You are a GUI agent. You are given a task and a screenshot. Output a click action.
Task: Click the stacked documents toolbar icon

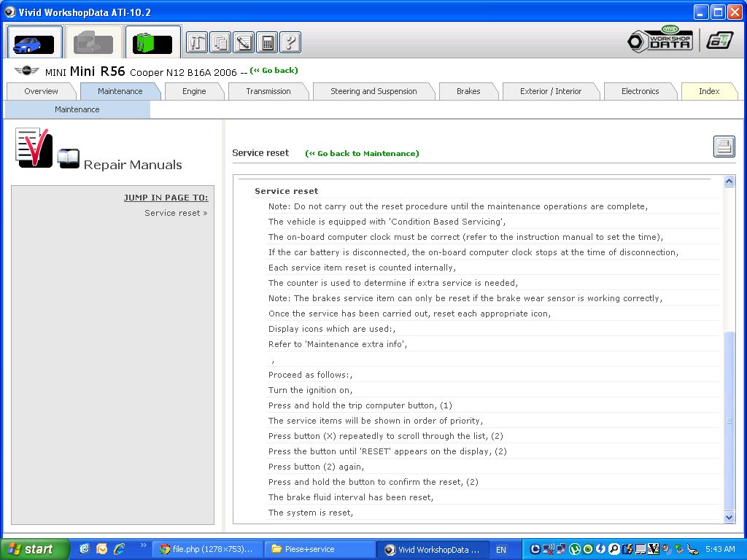220,42
